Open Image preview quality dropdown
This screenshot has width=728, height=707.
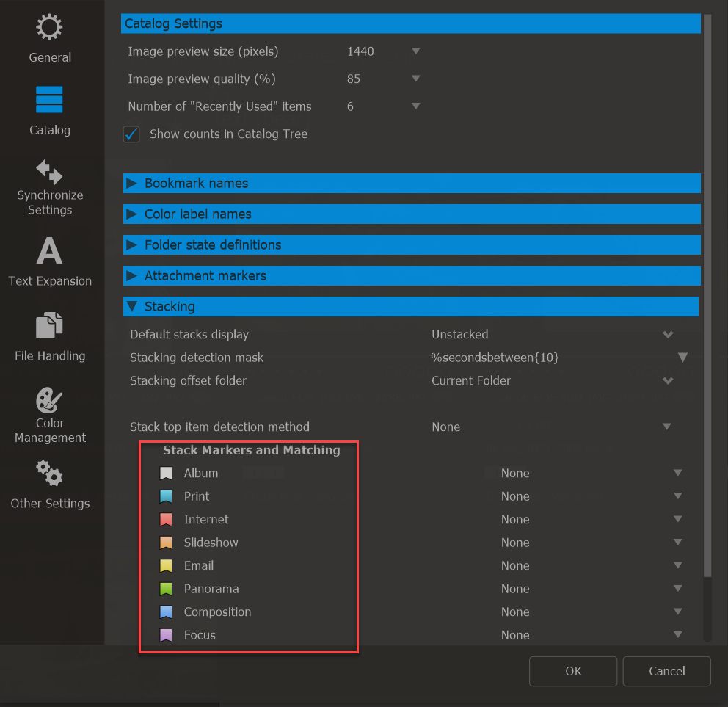416,79
